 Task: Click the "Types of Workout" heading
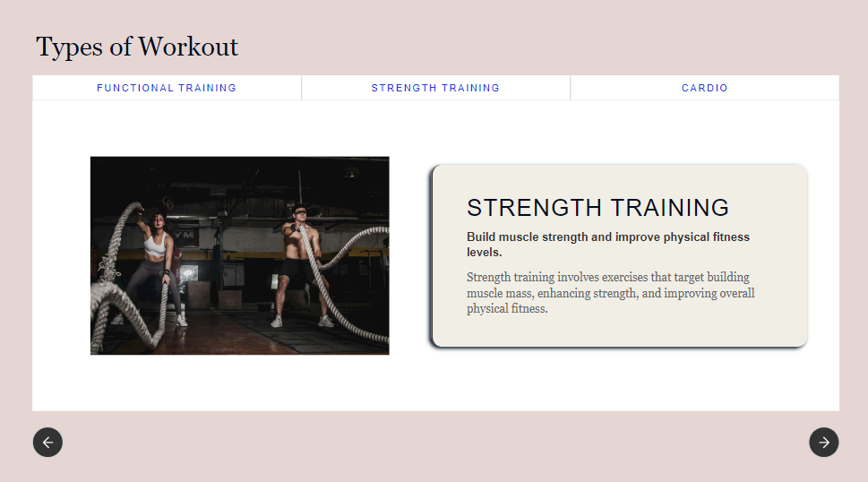137,47
